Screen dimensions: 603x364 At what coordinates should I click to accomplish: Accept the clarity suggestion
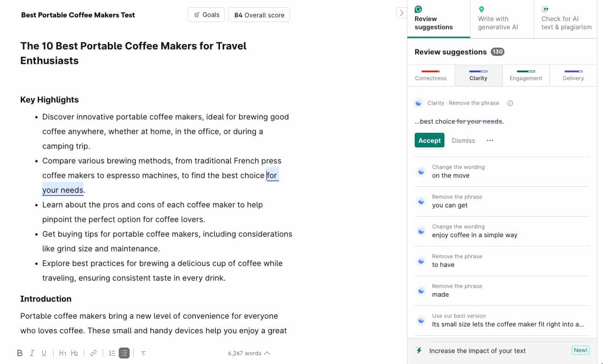pyautogui.click(x=429, y=141)
